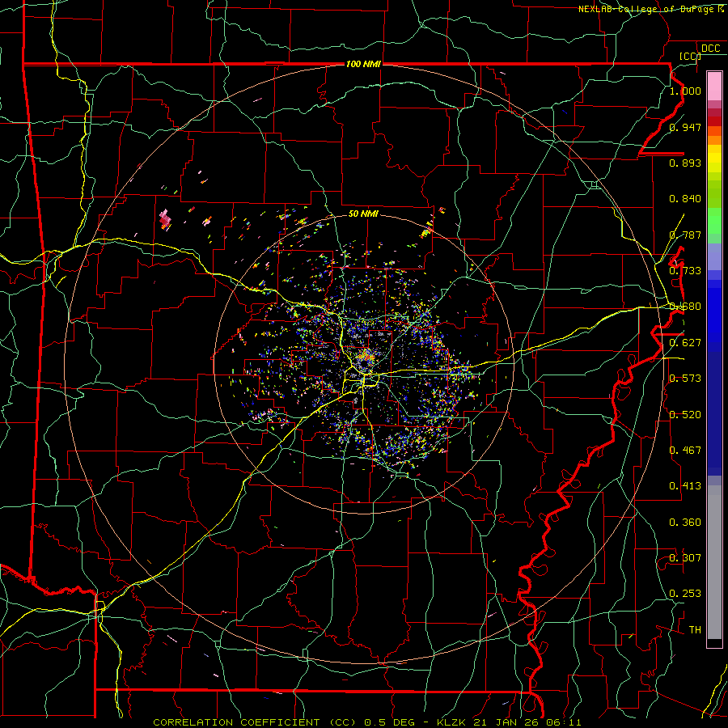
Task: Click the 0.787 legend value
Action: coord(685,235)
